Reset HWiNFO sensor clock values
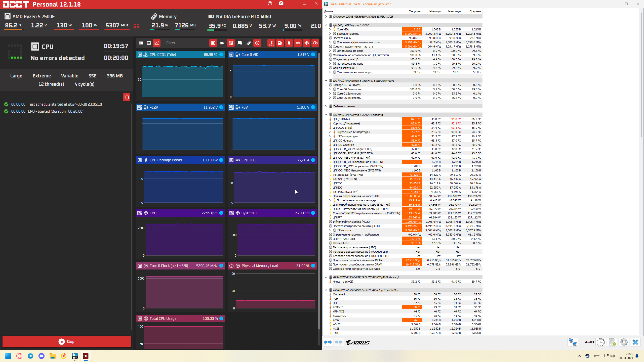644x362 pixels. [x=600, y=342]
